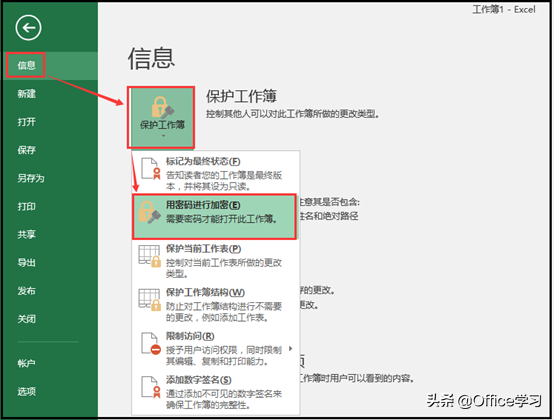
Task: Click the back arrow circle icon
Action: (x=28, y=28)
